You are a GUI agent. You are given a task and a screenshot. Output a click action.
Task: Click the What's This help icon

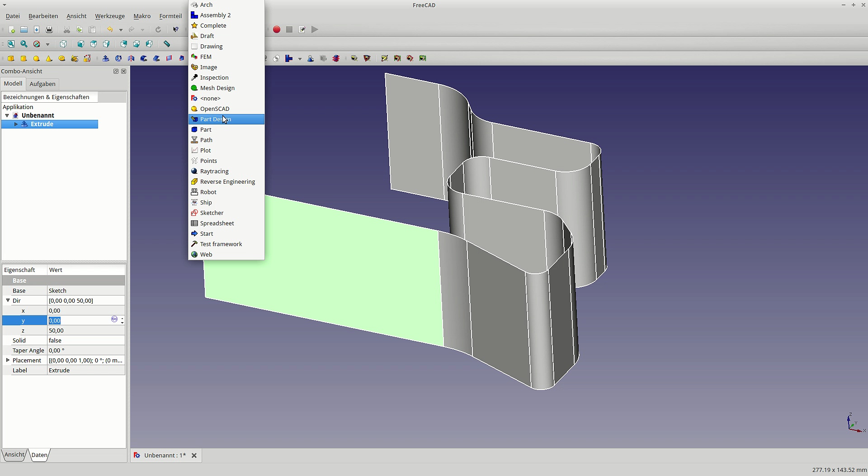tap(175, 30)
